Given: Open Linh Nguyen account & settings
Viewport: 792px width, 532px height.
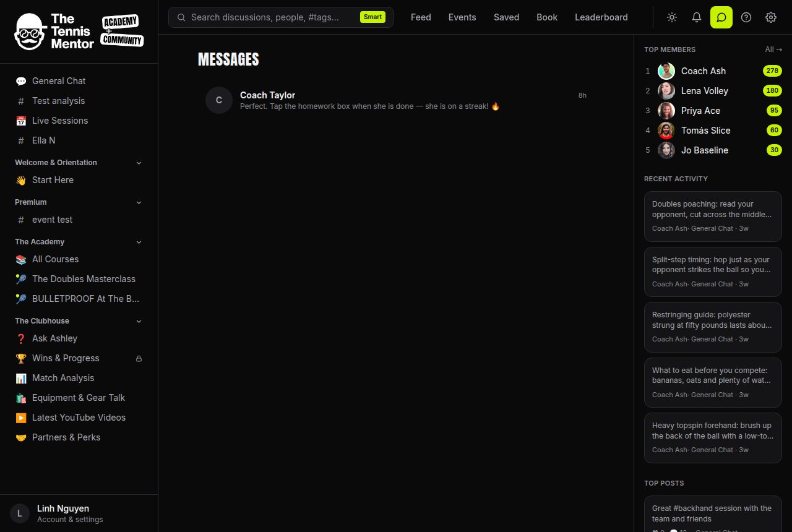Looking at the screenshot, I should 79,513.
